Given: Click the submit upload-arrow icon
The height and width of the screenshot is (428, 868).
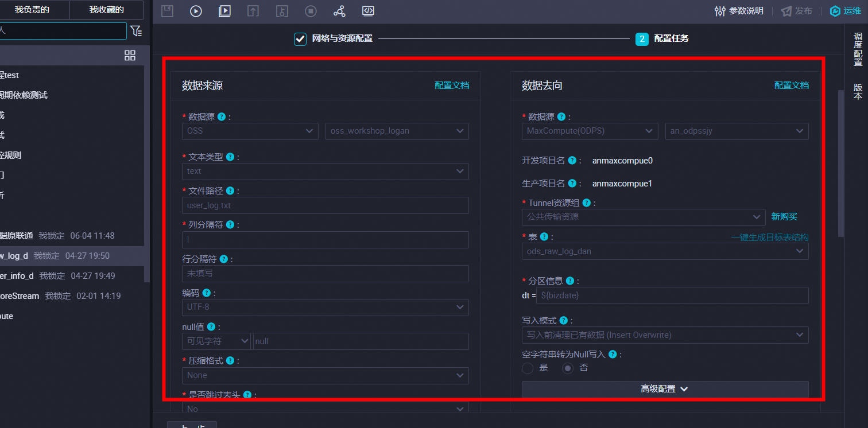Looking at the screenshot, I should coord(253,11).
